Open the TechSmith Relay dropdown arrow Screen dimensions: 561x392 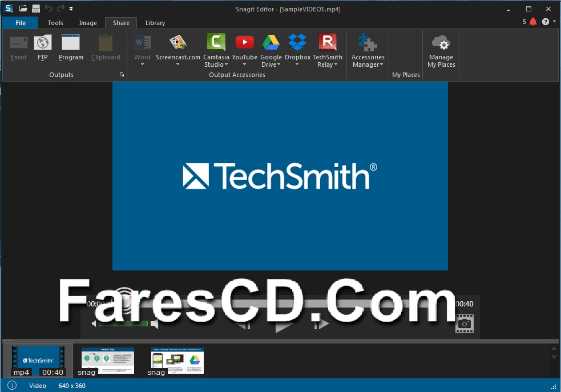point(336,64)
